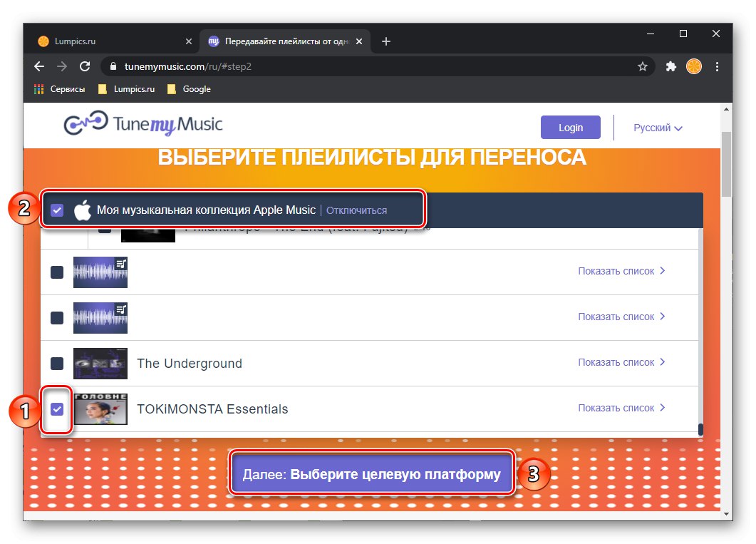Click the page vertical scrollbar thumb

tap(726, 164)
